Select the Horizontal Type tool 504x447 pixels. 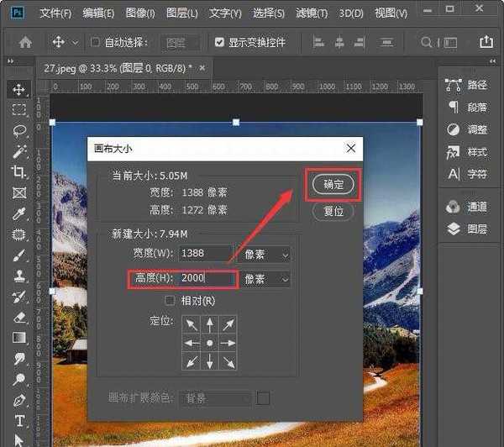pyautogui.click(x=19, y=421)
